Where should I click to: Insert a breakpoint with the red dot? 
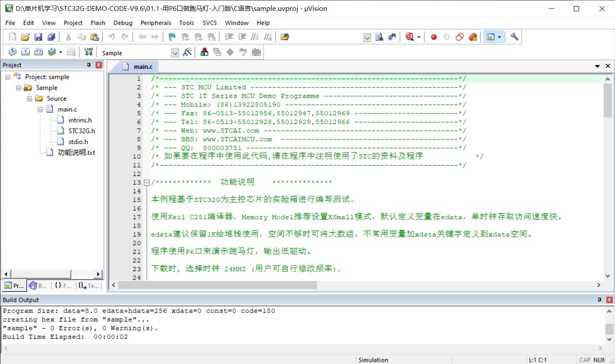pos(434,37)
